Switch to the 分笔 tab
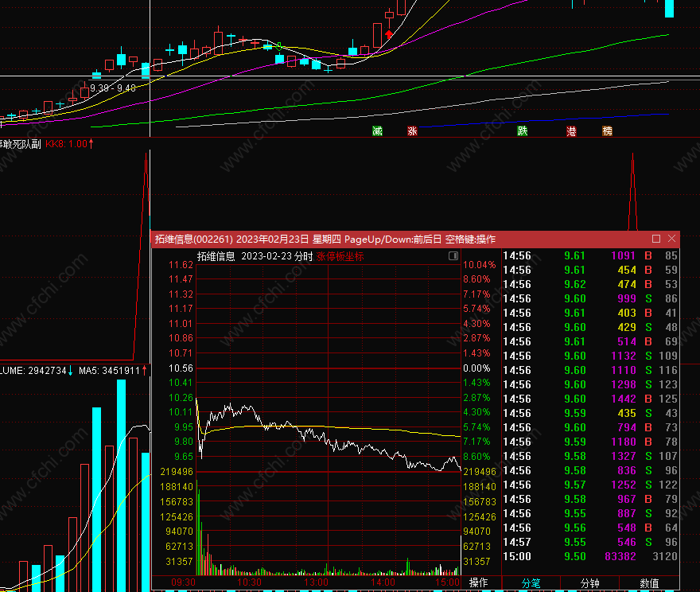Screen dimensions: 700x592 (531, 583)
